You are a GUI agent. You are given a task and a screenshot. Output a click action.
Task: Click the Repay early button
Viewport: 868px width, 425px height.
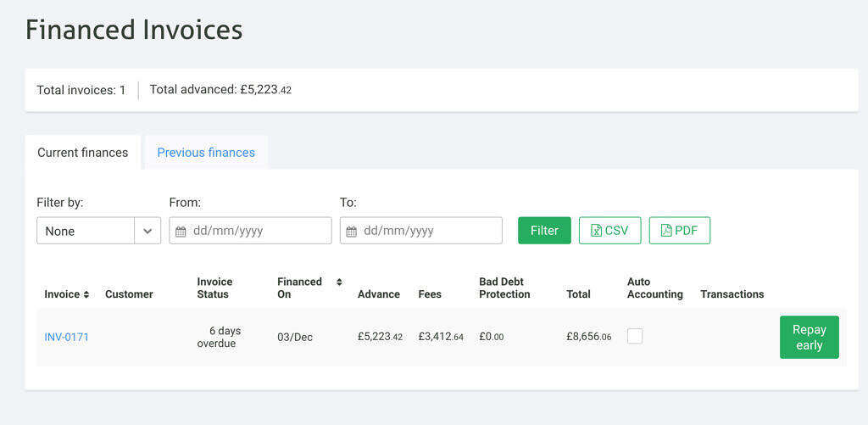(809, 338)
